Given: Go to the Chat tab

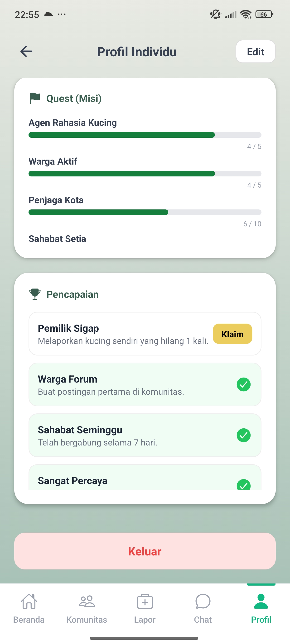Looking at the screenshot, I should point(203,608).
